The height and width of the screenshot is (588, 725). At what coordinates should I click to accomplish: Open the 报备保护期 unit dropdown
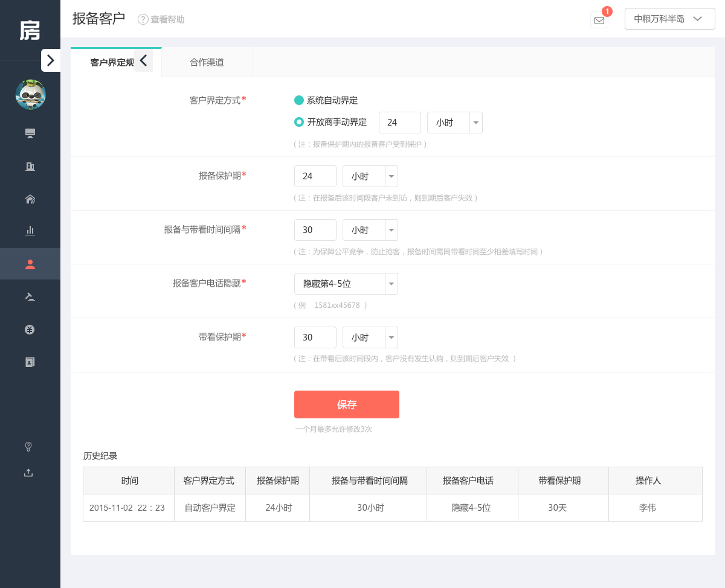tap(370, 176)
